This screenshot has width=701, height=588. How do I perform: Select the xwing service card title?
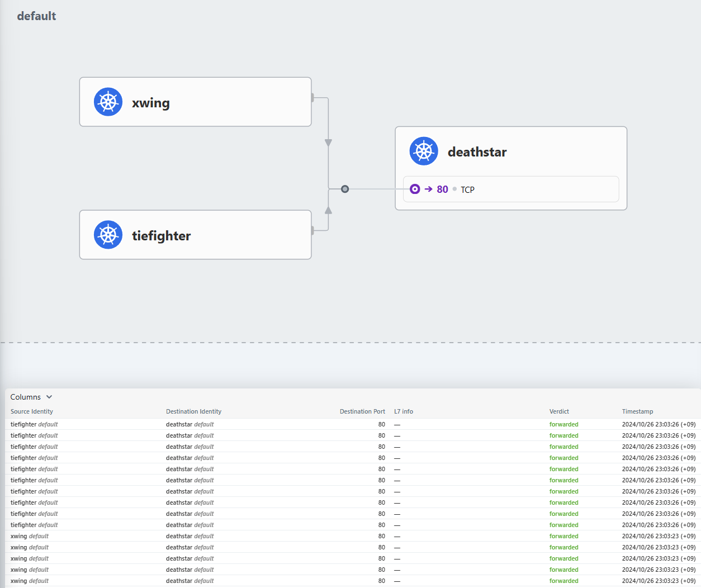151,103
